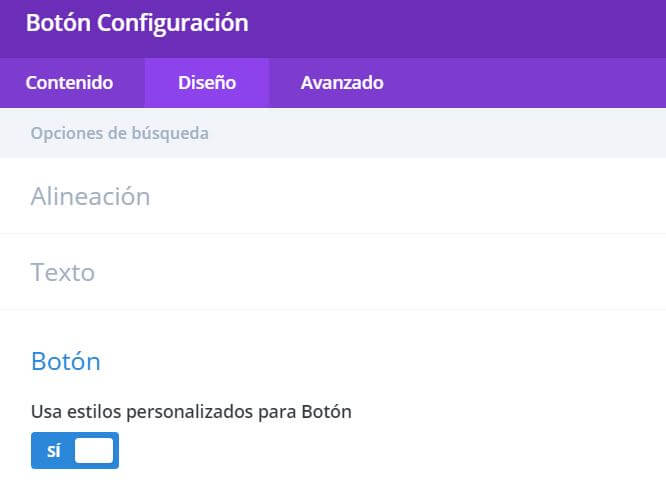Expand the Alineación section
Image resolution: width=666 pixels, height=484 pixels.
click(91, 196)
